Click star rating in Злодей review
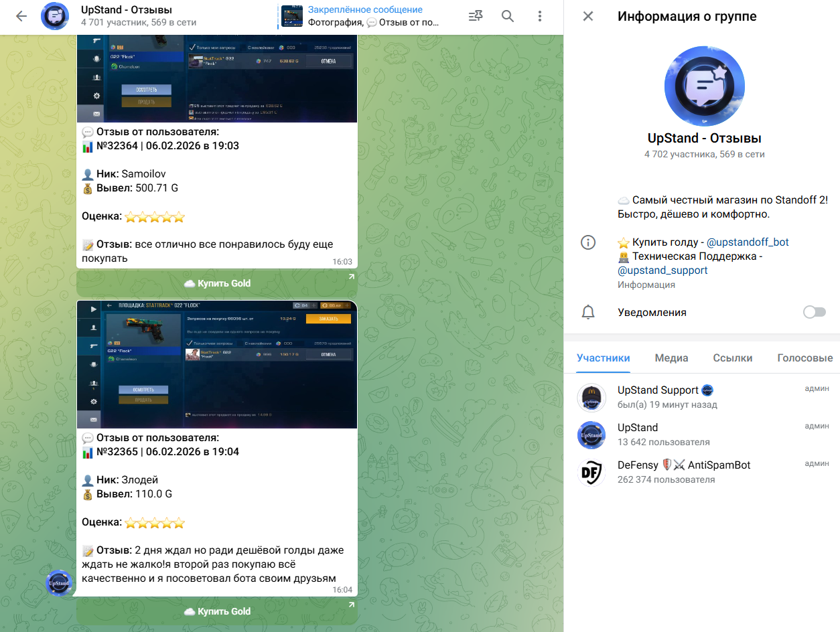Viewport: 840px width, 632px height. tap(155, 523)
